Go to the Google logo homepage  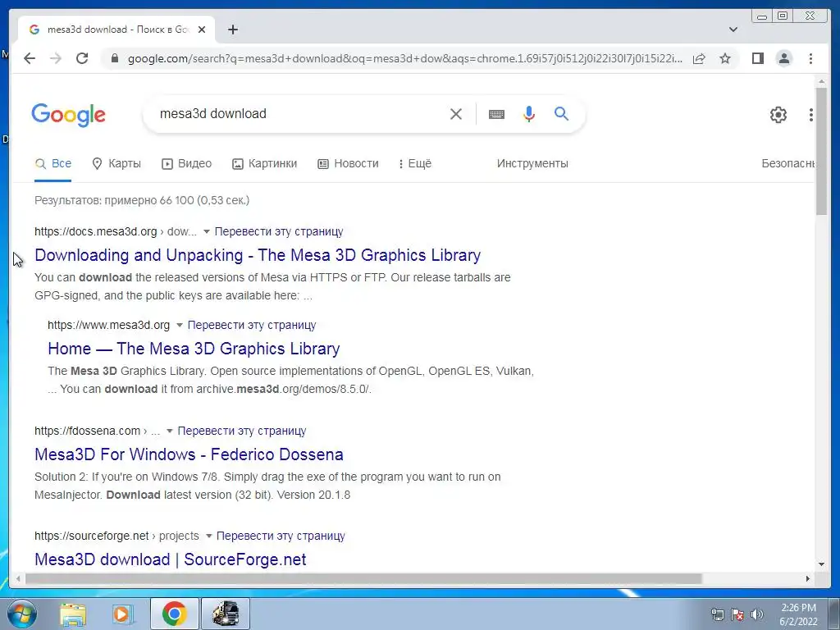point(69,115)
